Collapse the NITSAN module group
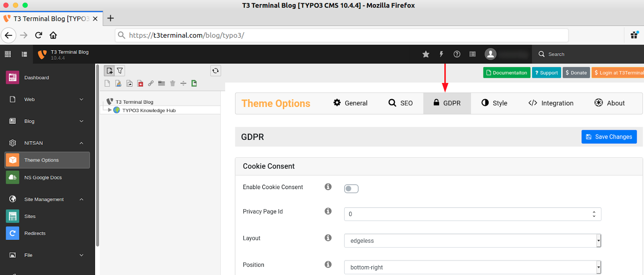The height and width of the screenshot is (275, 644). [81, 143]
